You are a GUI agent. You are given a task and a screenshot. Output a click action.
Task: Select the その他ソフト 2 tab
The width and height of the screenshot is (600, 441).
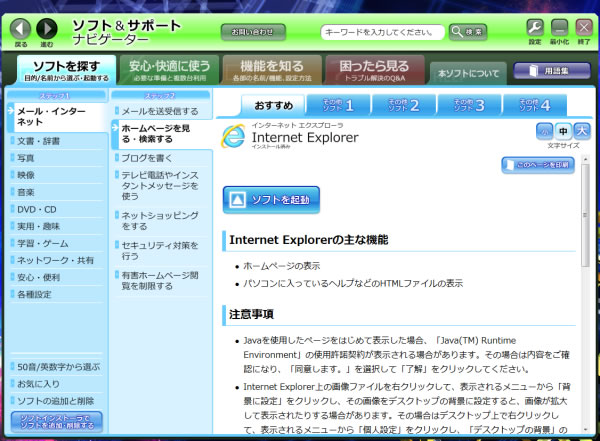pyautogui.click(x=404, y=105)
